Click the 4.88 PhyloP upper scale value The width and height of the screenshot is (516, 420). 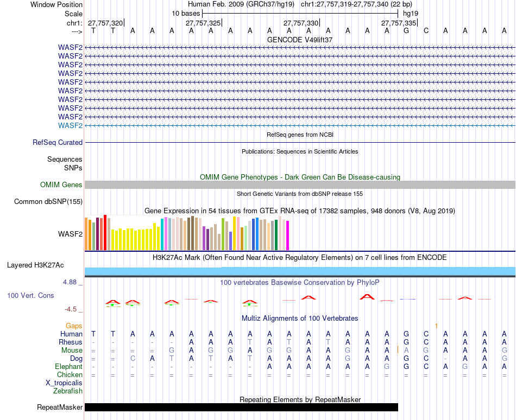pyautogui.click(x=70, y=282)
